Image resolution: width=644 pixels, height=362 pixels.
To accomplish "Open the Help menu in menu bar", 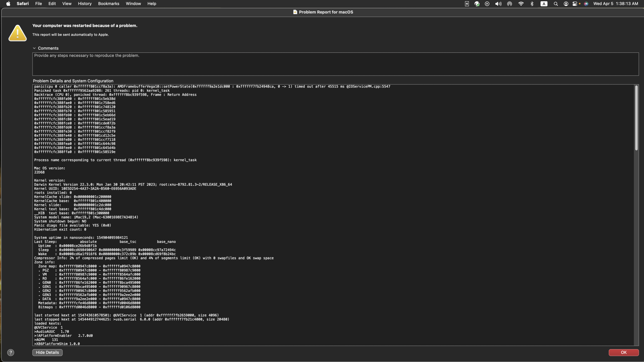I will [x=152, y=4].
